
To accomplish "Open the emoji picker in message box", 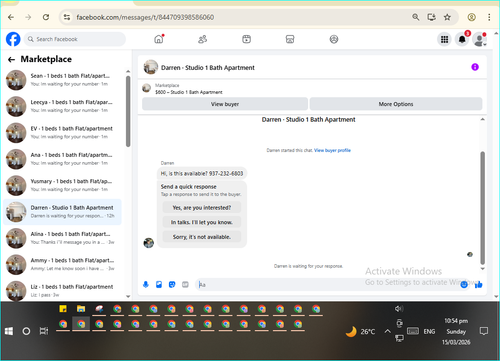I will point(464,284).
